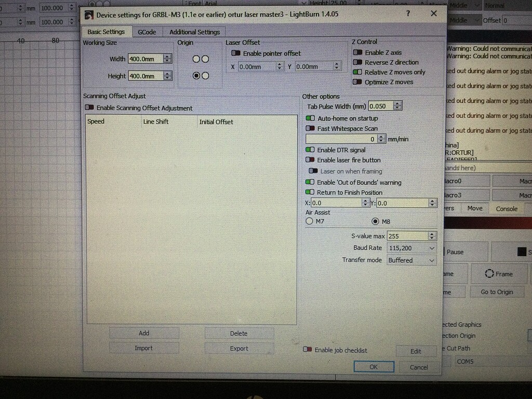This screenshot has width=532, height=399.
Task: Enable Scanning Offset Adjustment toggle
Action: click(x=89, y=108)
